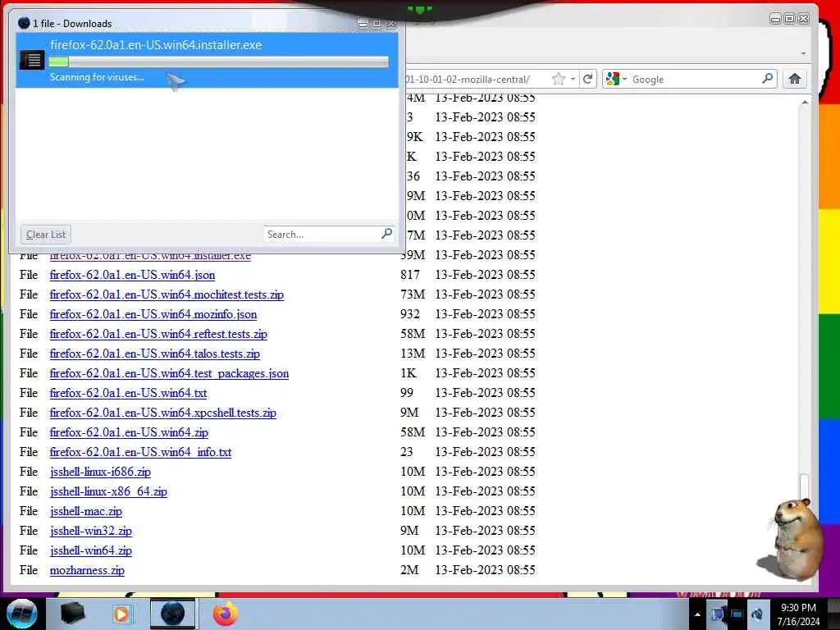This screenshot has width=840, height=630.
Task: Open the win64.xpcshell.tests.zip link
Action: 163,413
